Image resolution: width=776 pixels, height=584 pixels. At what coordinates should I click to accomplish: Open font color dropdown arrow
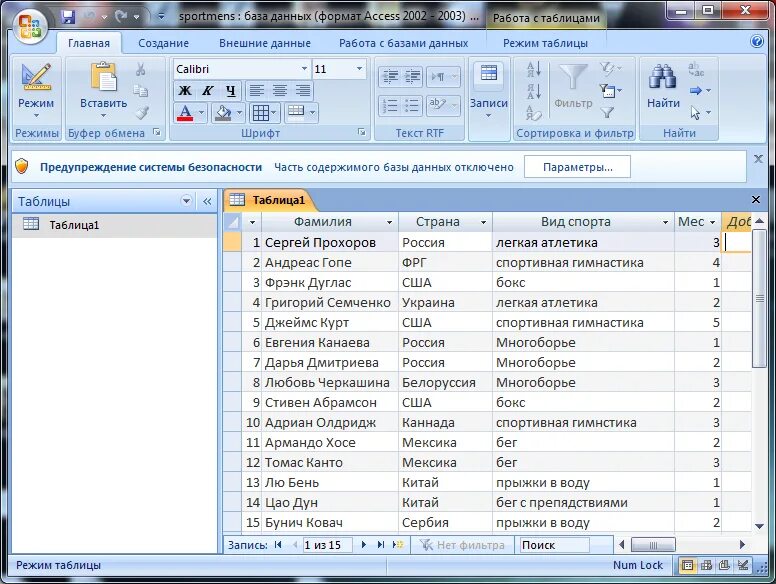click(x=201, y=113)
